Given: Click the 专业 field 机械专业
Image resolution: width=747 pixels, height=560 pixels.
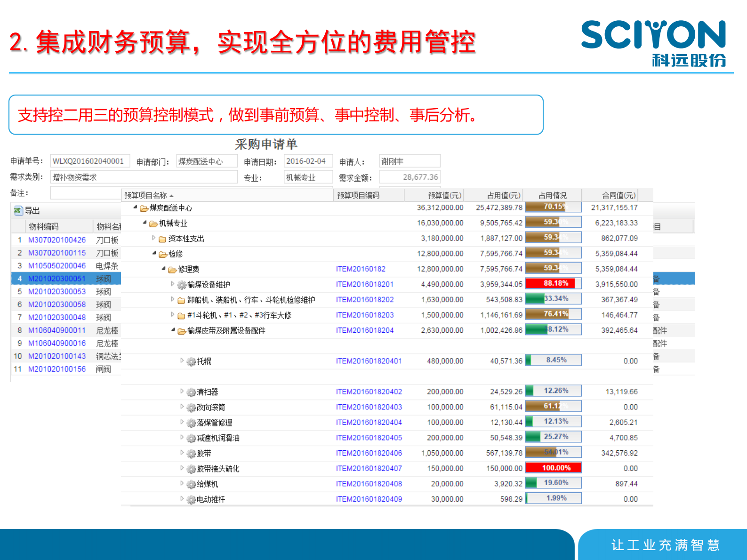Looking at the screenshot, I should click(308, 177).
